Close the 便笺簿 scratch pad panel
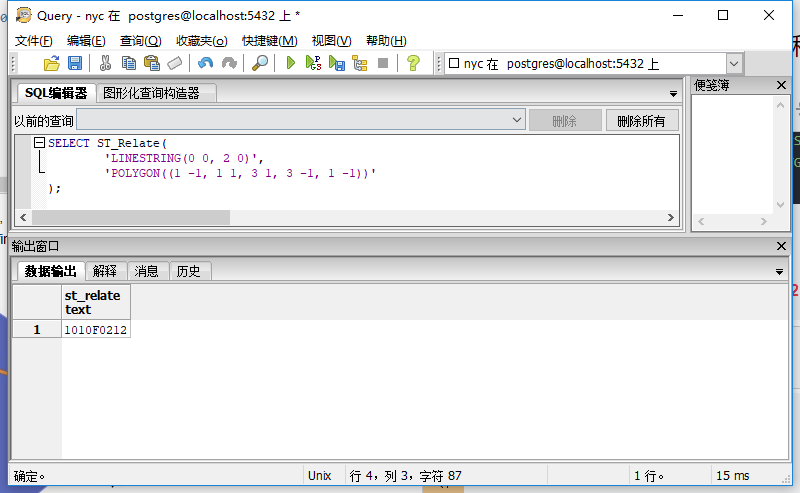This screenshot has width=800, height=493. pyautogui.click(x=781, y=85)
